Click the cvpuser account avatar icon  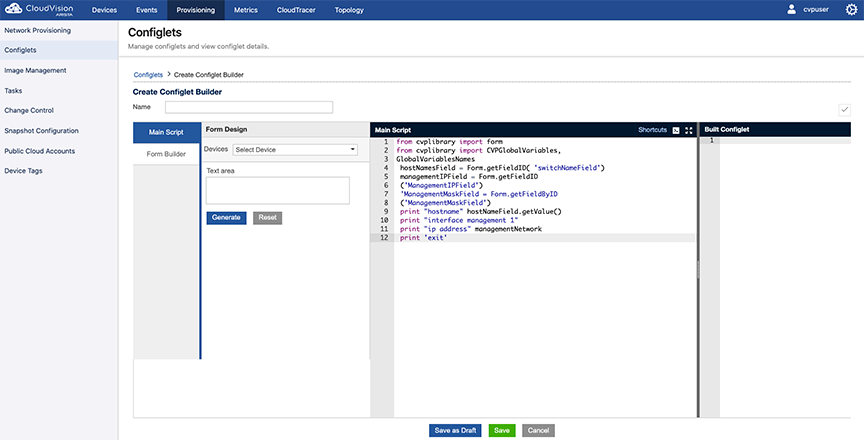791,9
